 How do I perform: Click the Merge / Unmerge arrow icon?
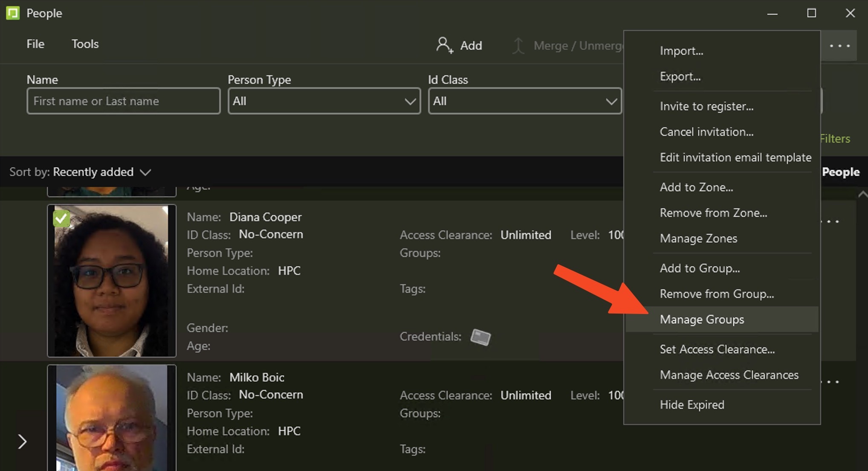(518, 46)
